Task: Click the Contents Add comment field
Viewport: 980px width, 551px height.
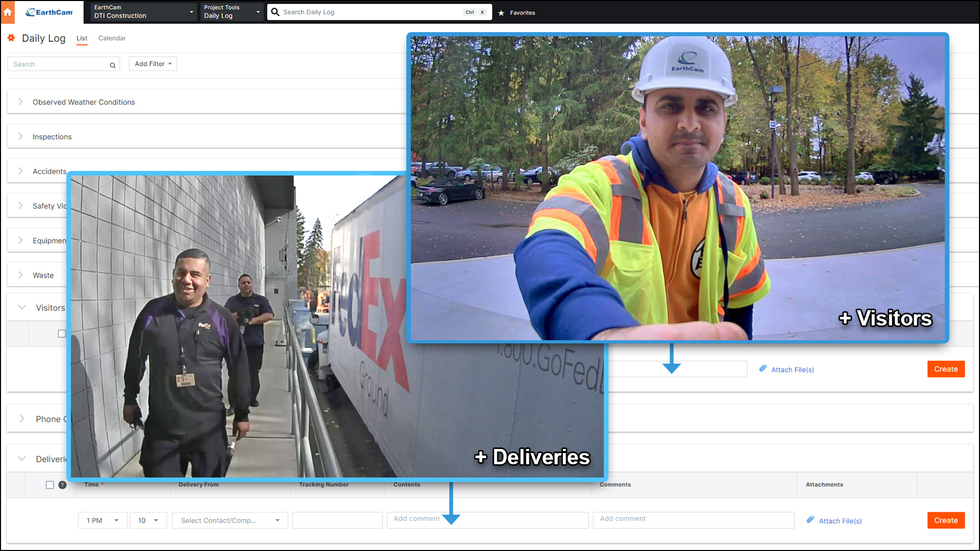Action: [x=487, y=520]
